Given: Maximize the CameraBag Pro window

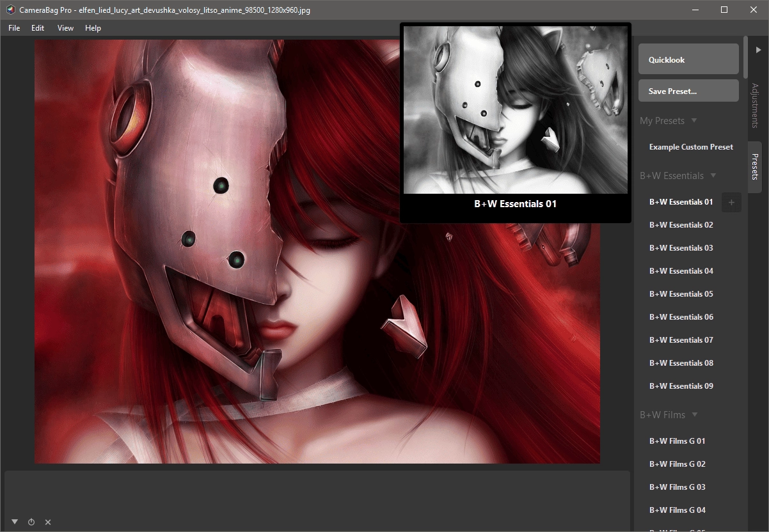Looking at the screenshot, I should pyautogui.click(x=724, y=10).
